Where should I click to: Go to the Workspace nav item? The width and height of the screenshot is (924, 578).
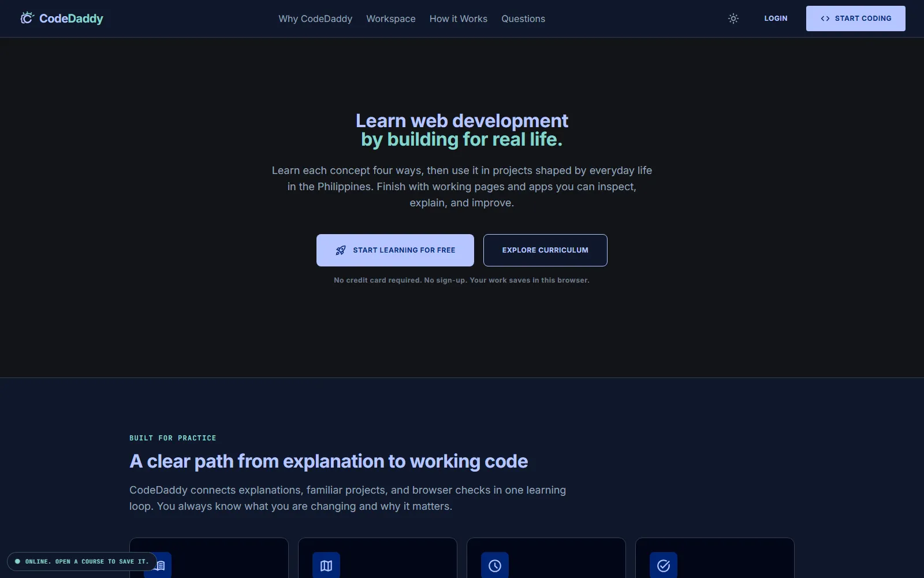(x=391, y=18)
